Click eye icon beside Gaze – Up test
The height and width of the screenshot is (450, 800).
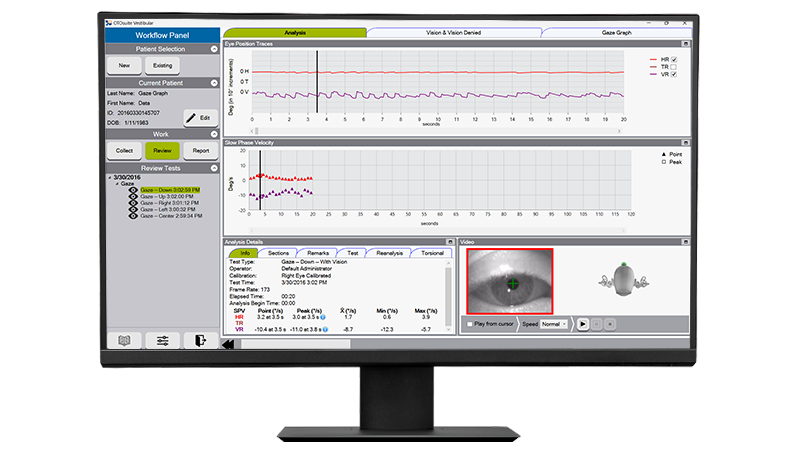[x=133, y=196]
